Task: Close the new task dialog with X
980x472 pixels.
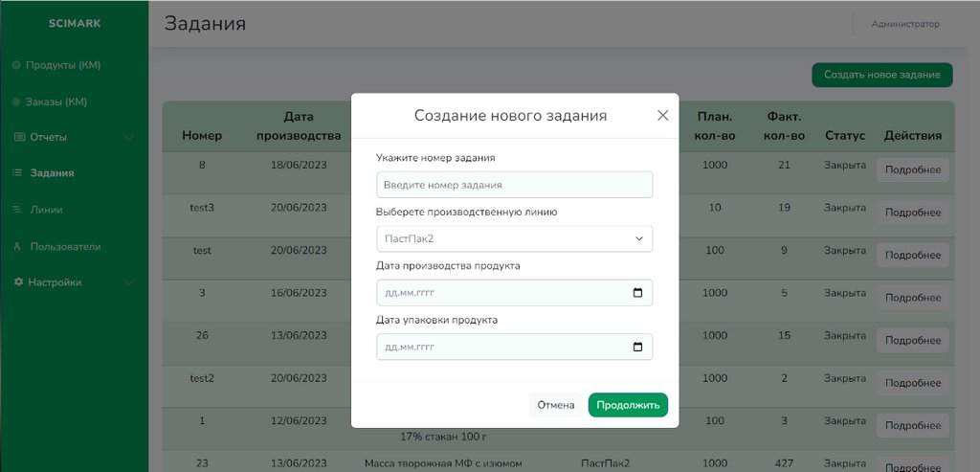Action: click(663, 116)
